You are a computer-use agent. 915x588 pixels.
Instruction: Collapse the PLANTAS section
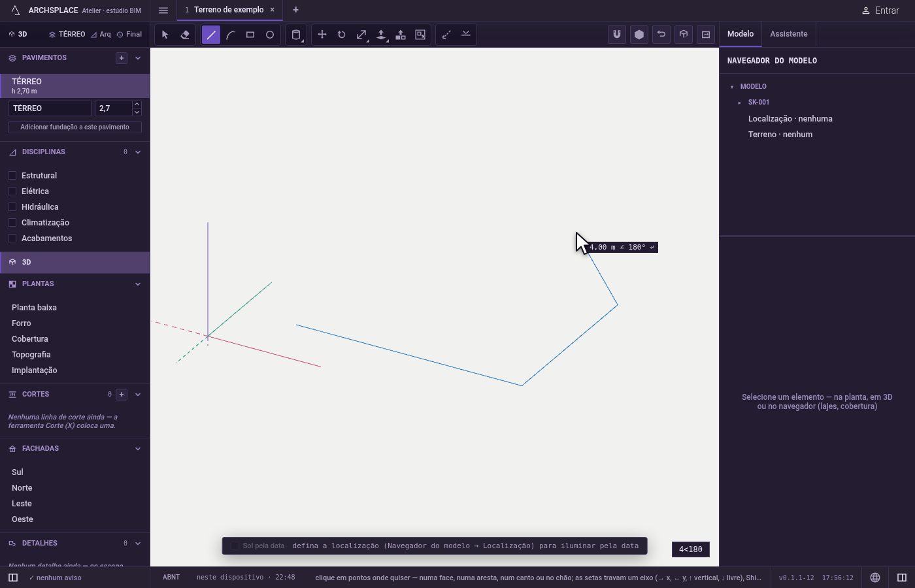click(138, 284)
